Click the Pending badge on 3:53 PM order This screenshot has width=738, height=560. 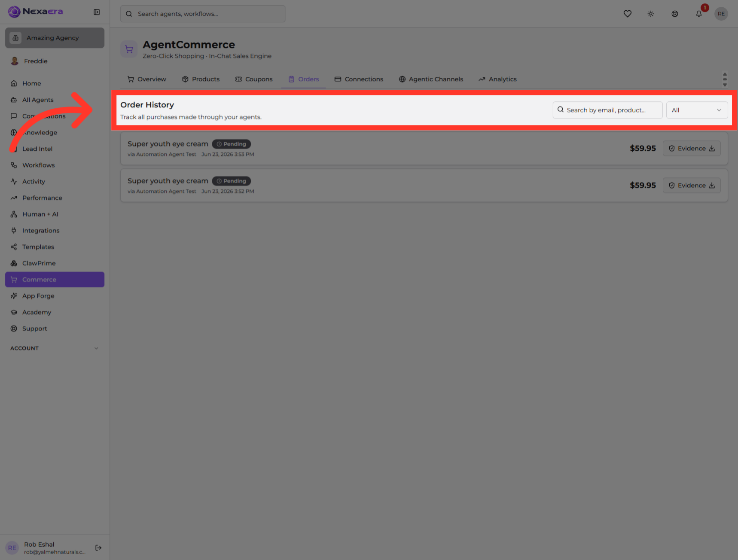pos(231,144)
